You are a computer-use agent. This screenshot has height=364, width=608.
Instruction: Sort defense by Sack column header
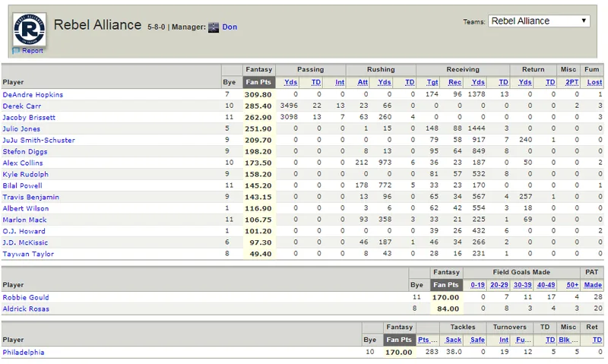453,340
